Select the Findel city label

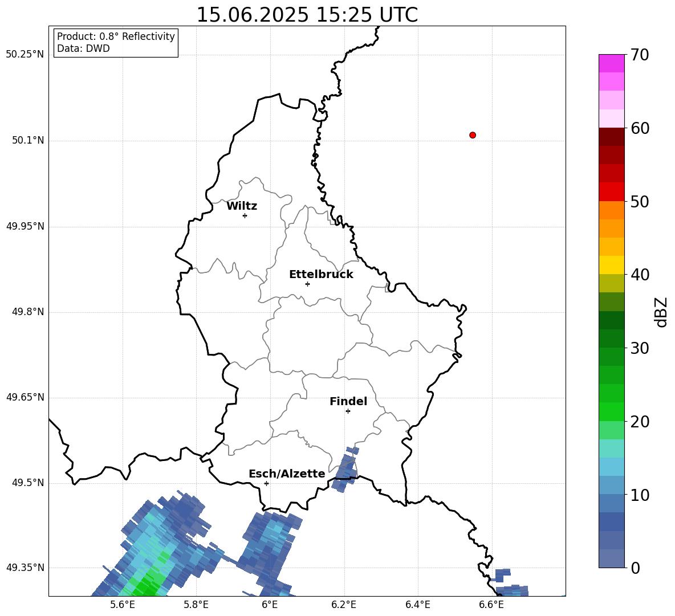(x=348, y=401)
